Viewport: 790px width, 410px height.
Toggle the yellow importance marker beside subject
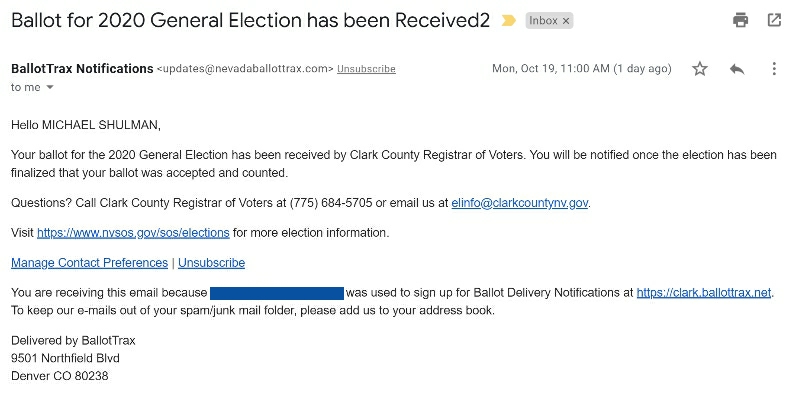(508, 21)
